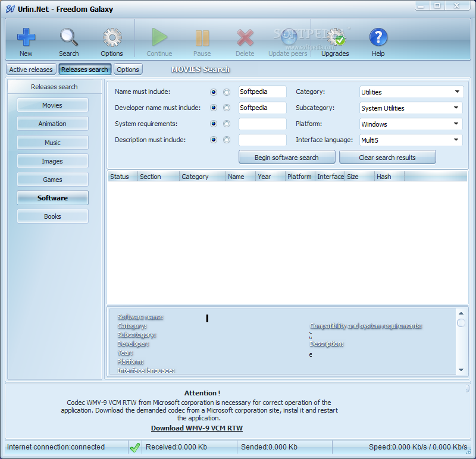Click Clear search results button

387,158
